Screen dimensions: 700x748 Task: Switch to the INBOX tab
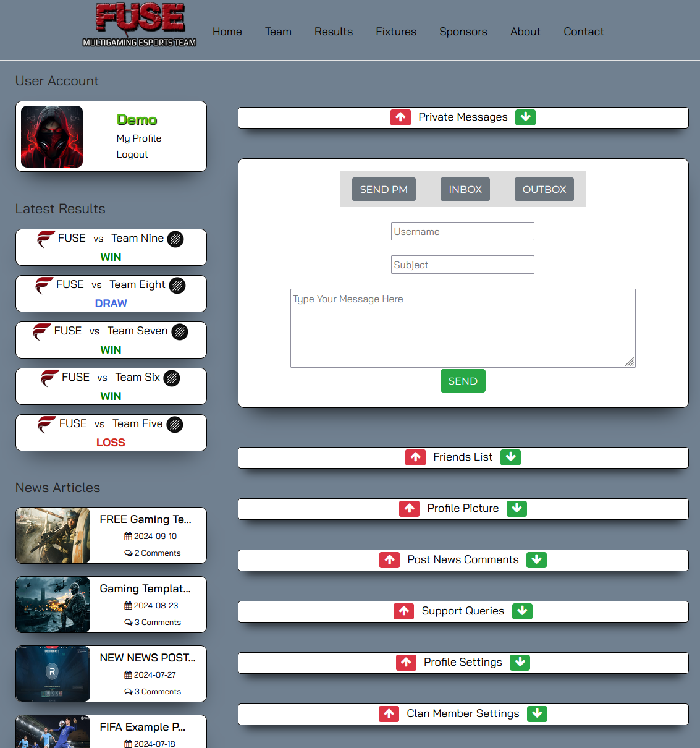point(465,189)
